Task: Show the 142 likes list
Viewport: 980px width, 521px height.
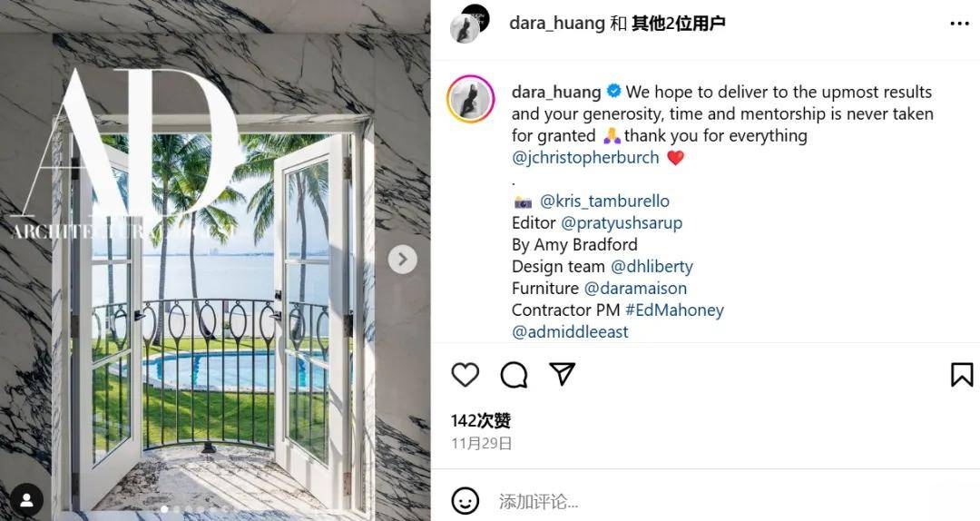Action: pos(481,421)
